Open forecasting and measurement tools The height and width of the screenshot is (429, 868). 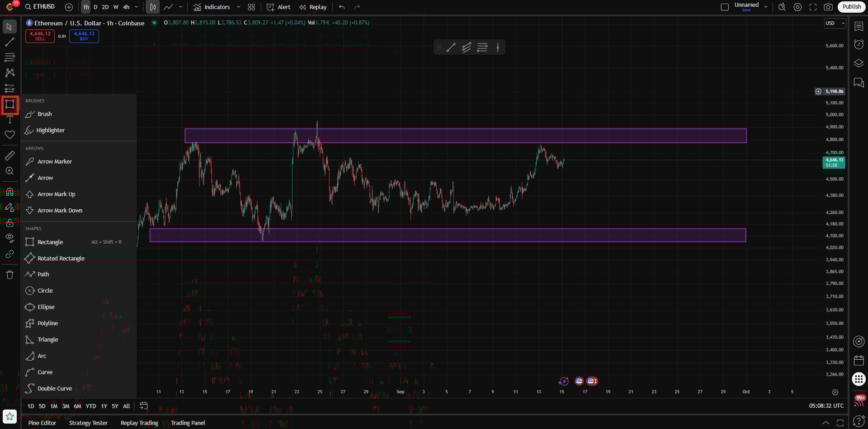(x=10, y=88)
